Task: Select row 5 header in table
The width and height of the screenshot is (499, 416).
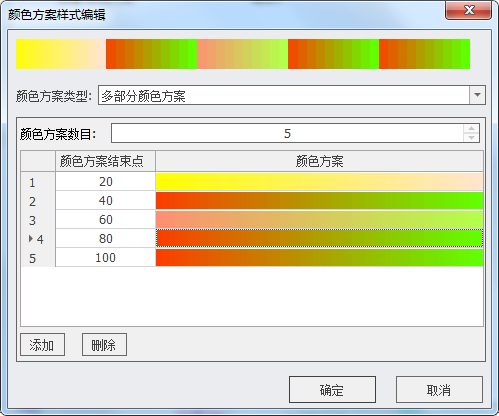Action: tap(38, 258)
